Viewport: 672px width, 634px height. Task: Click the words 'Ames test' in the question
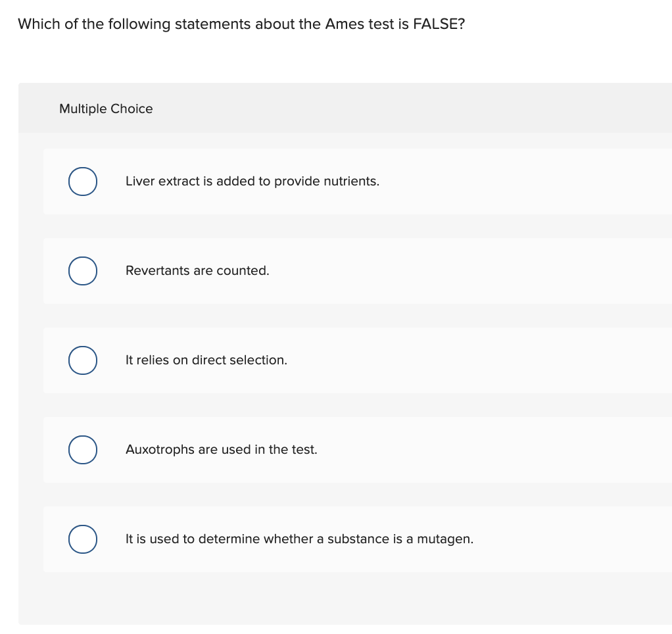pos(358,24)
